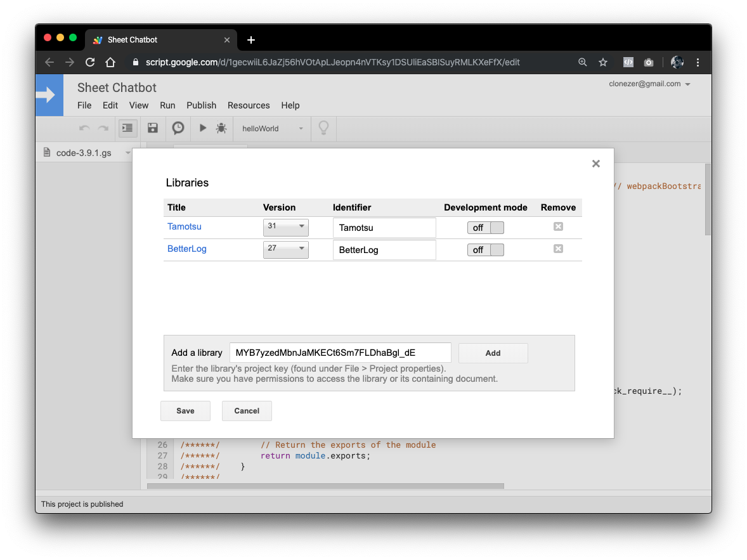Click the redo arrow icon
The image size is (747, 560).
coord(103,128)
